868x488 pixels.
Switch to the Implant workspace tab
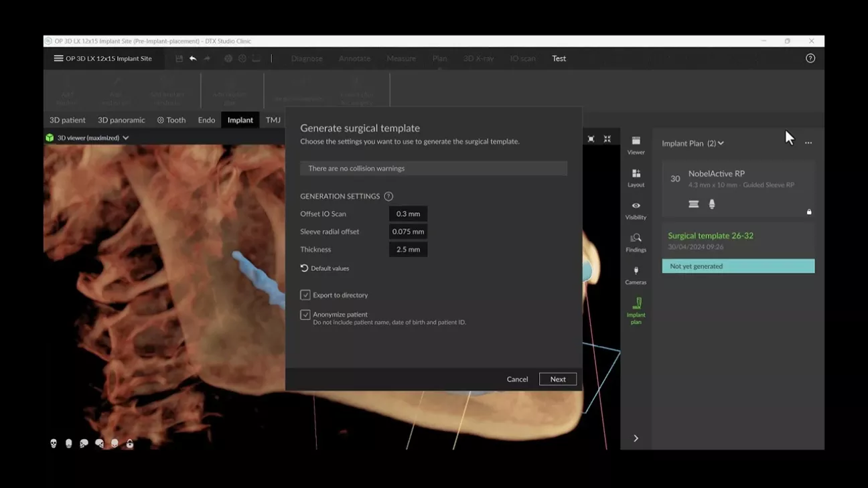coord(240,120)
